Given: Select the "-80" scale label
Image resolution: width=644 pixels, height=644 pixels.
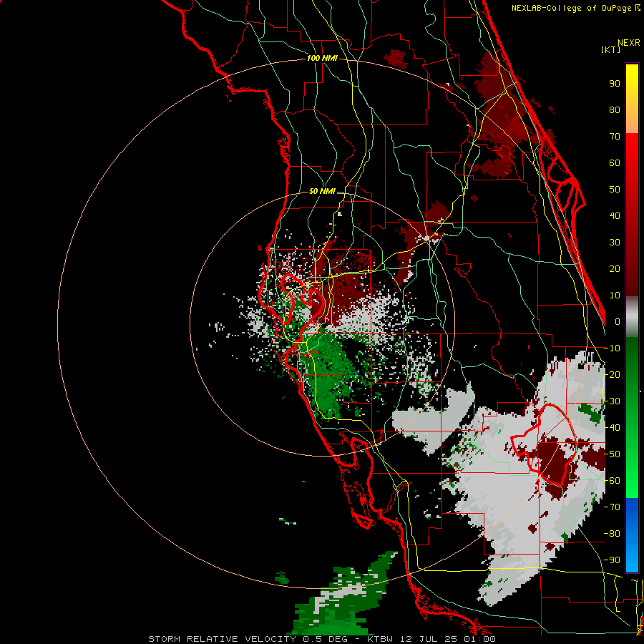Looking at the screenshot, I should pos(612,534).
